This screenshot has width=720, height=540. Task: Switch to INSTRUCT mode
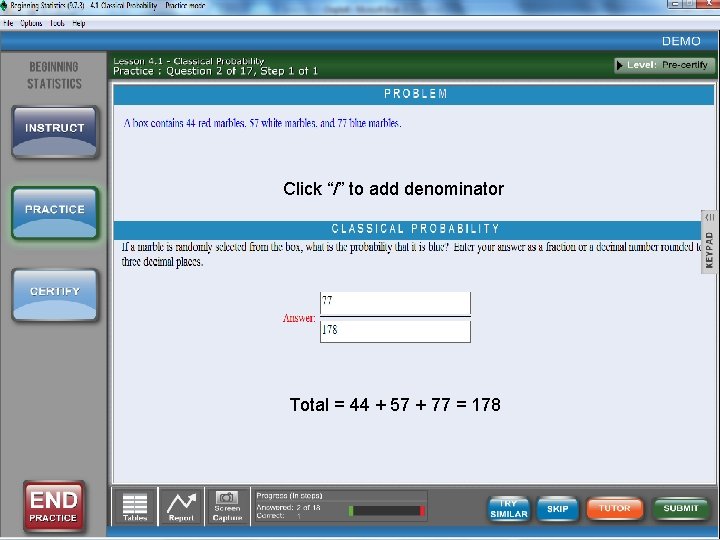click(55, 132)
